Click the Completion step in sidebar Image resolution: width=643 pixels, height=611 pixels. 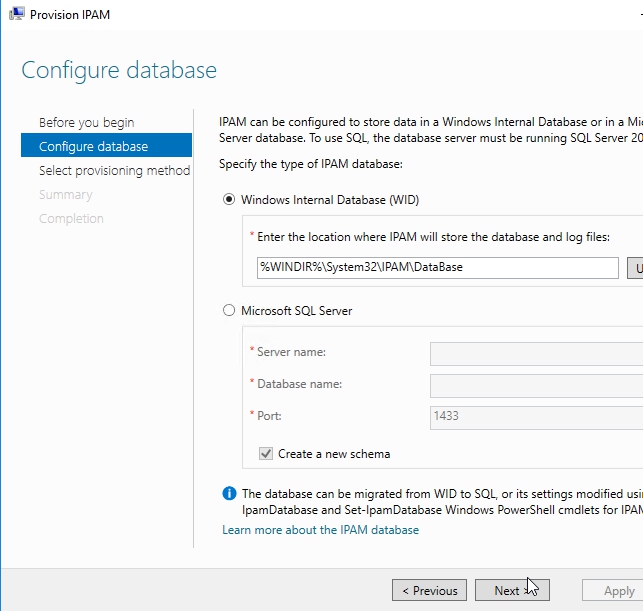[71, 219]
